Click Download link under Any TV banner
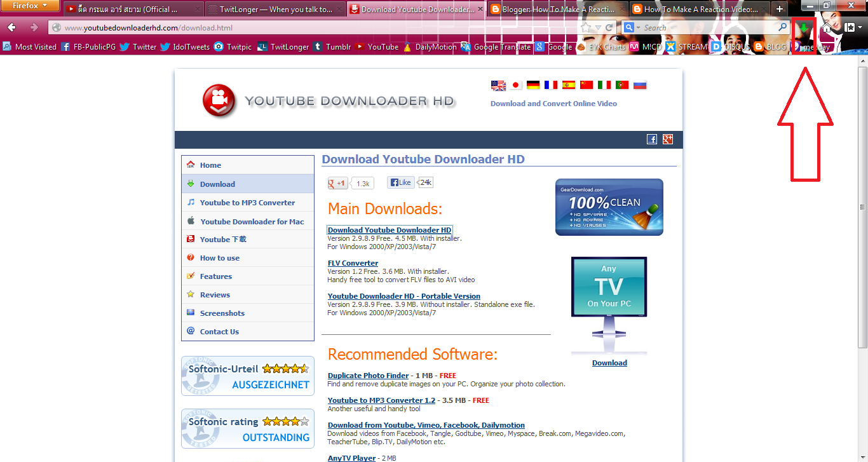 [x=609, y=363]
